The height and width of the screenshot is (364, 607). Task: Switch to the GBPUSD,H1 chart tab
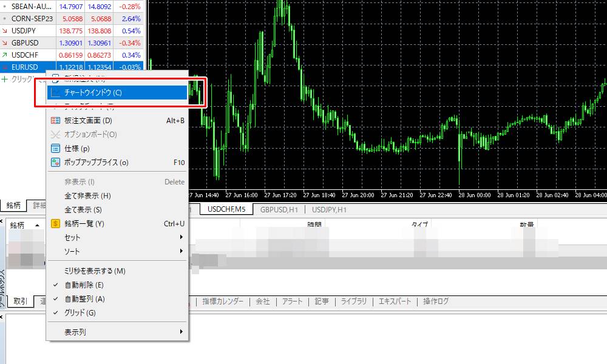(x=279, y=209)
